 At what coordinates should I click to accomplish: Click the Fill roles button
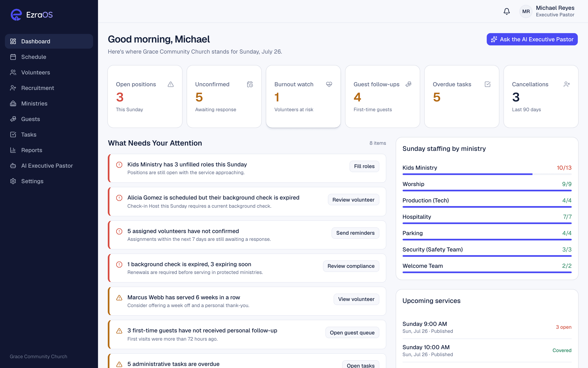click(364, 166)
